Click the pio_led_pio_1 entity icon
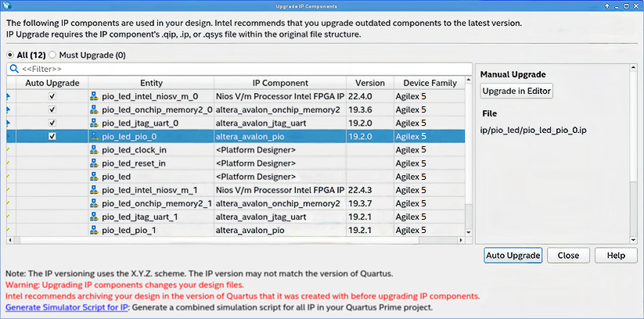The width and height of the screenshot is (644, 319). click(x=95, y=231)
